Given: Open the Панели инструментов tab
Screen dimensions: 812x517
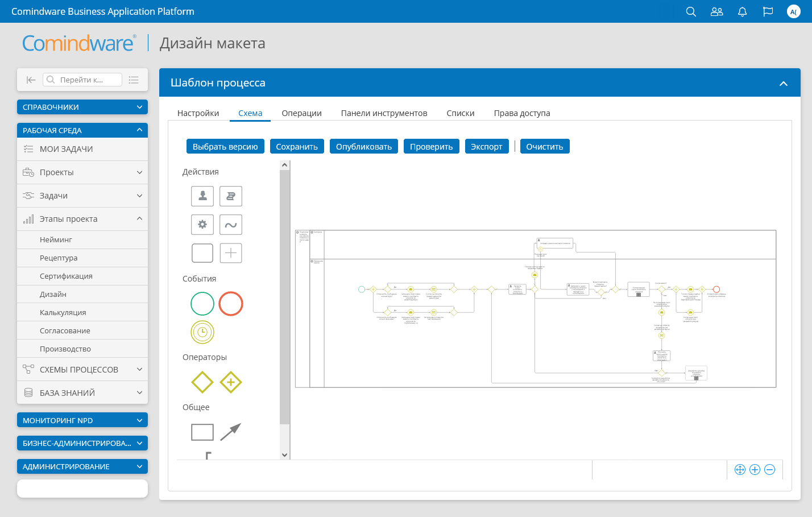Looking at the screenshot, I should [384, 113].
